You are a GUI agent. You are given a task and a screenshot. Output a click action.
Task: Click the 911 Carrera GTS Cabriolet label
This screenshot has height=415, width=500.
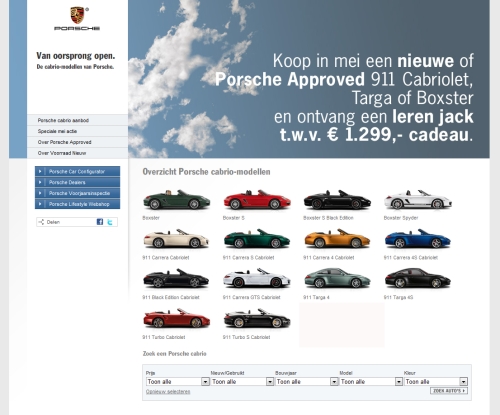coord(252,297)
